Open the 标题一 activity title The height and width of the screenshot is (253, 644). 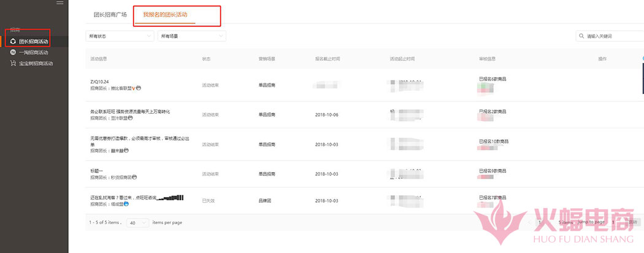(x=98, y=171)
